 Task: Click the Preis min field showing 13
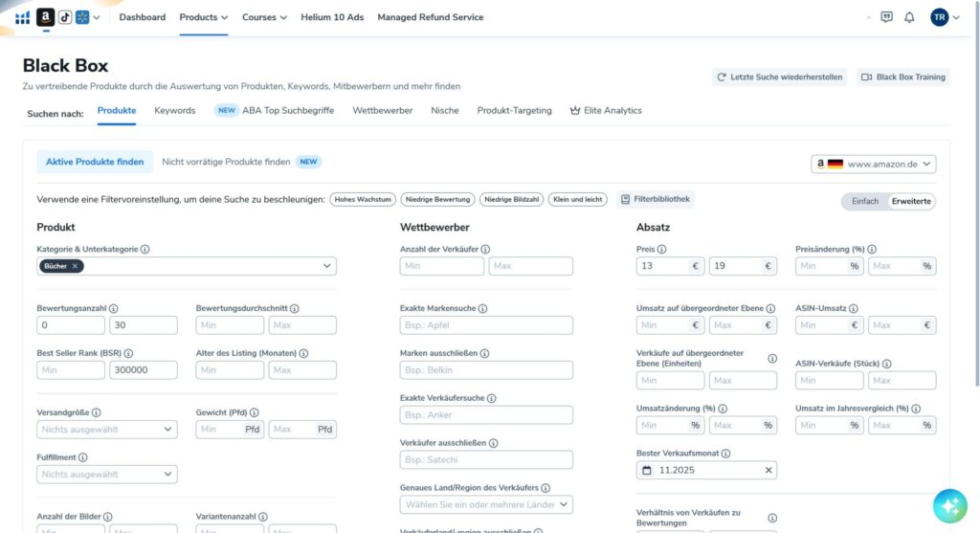[x=670, y=266]
